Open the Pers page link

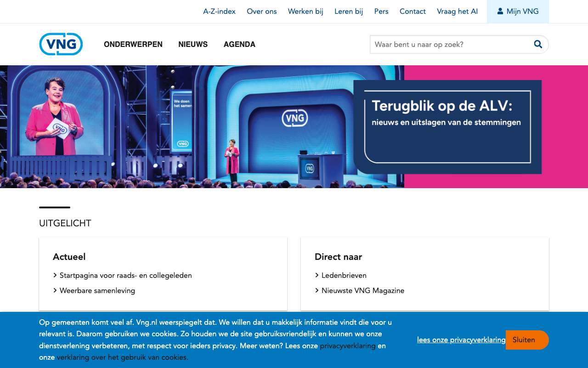tap(381, 11)
